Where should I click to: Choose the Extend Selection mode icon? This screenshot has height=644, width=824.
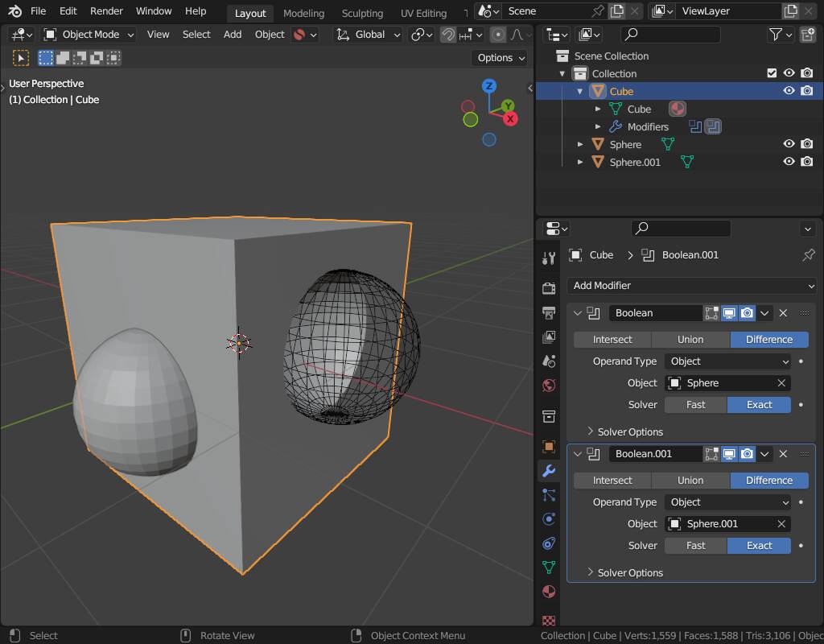pos(63,58)
